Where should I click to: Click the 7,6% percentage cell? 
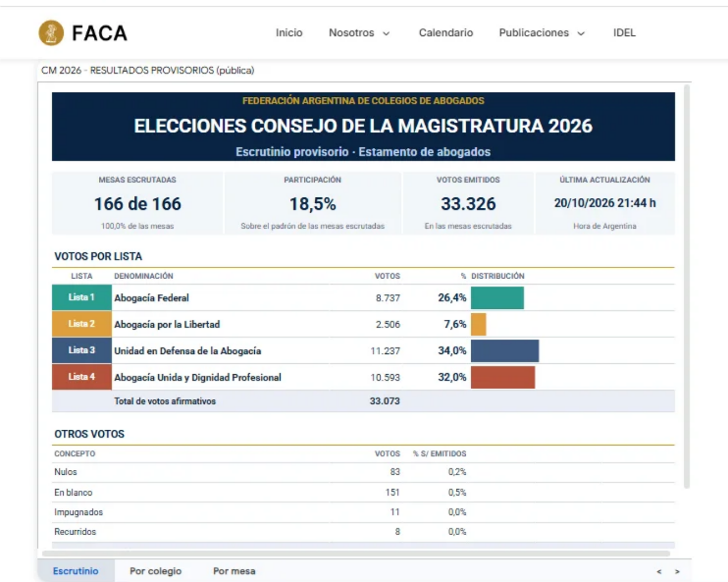click(455, 324)
